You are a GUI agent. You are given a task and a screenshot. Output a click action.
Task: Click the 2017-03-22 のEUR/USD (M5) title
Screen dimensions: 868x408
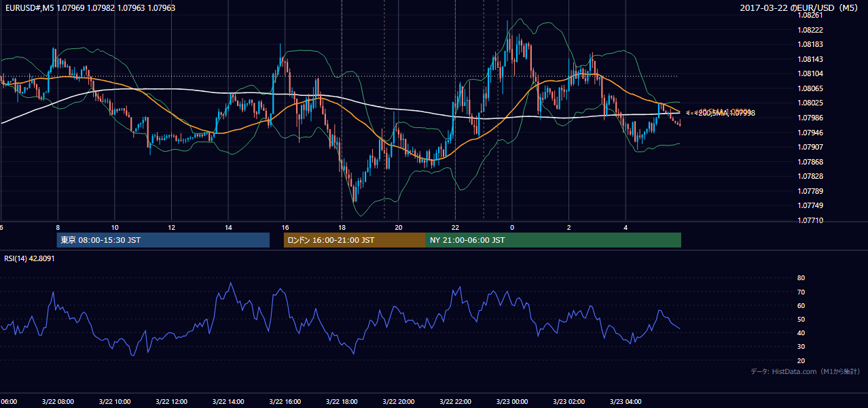799,8
